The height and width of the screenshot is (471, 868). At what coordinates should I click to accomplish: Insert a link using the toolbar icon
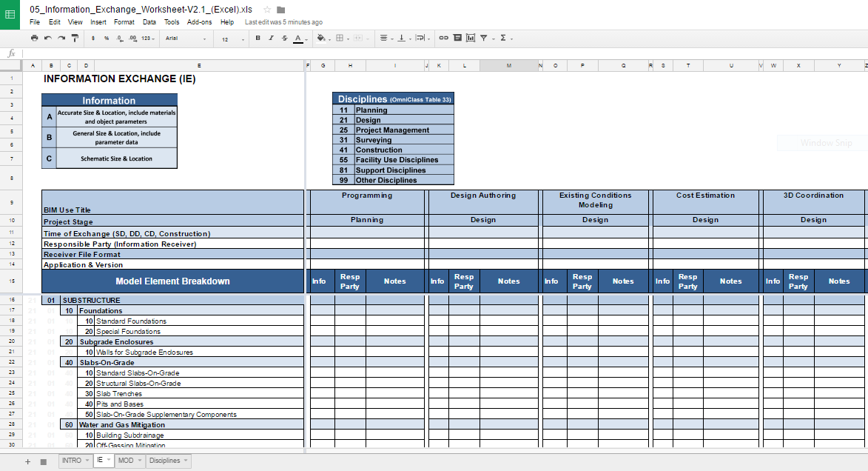(443, 38)
